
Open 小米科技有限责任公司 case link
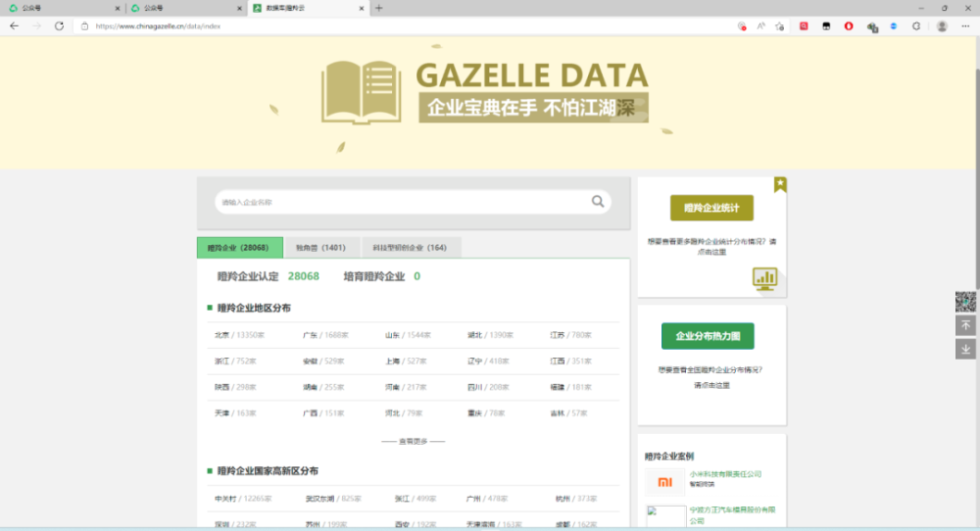[x=725, y=474]
